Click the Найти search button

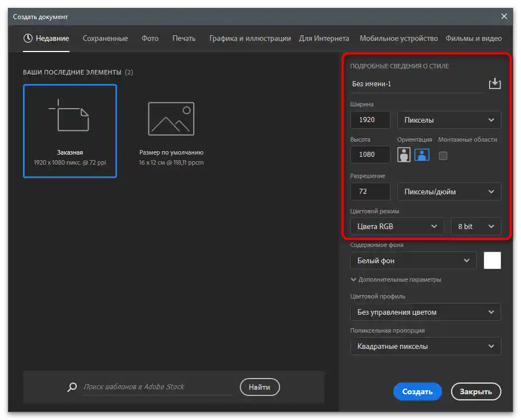coord(260,387)
